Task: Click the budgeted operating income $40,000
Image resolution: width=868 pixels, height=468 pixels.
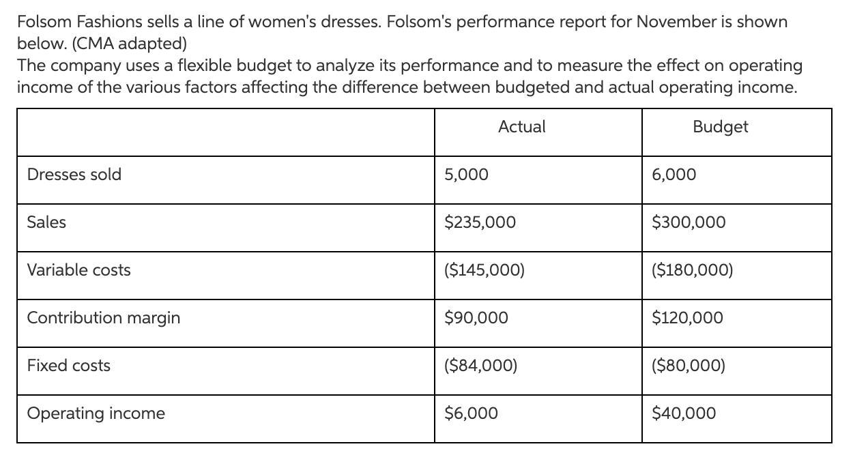Action: click(684, 413)
